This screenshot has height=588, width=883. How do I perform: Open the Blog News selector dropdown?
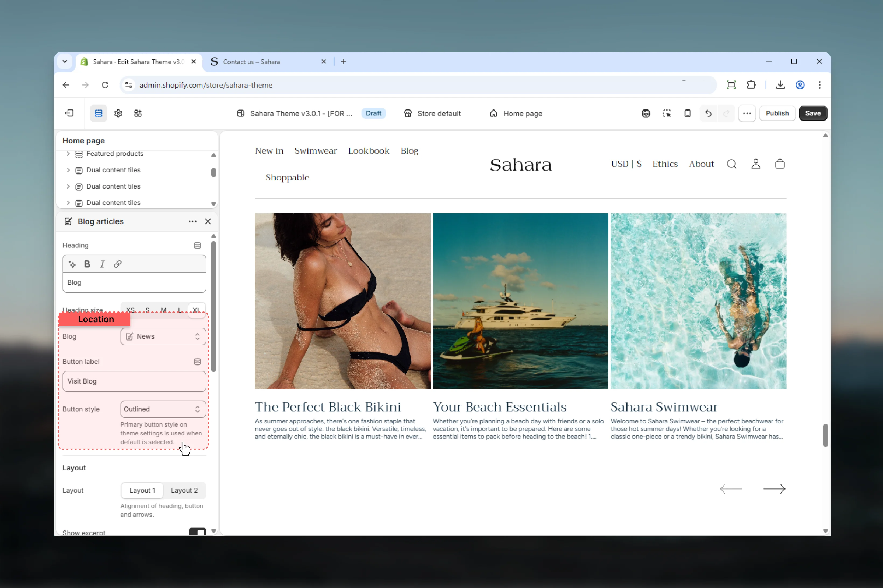(163, 336)
